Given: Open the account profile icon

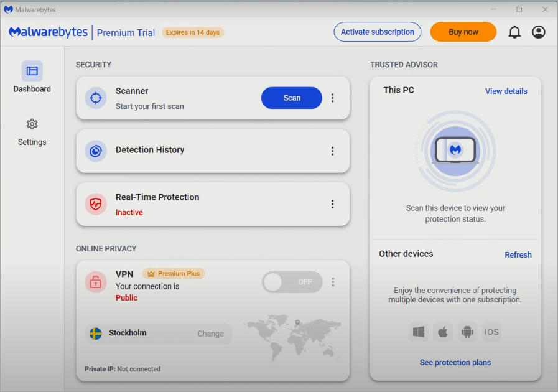Looking at the screenshot, I should tap(539, 32).
